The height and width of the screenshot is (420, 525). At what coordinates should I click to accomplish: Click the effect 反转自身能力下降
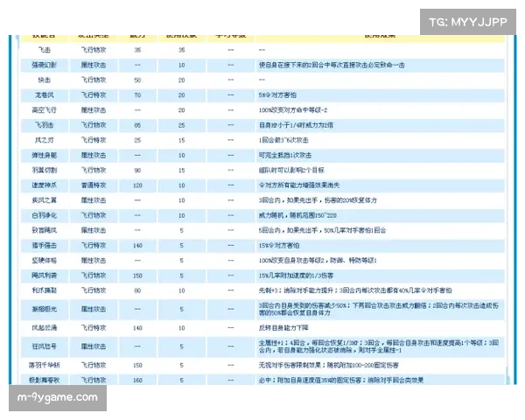tap(283, 328)
